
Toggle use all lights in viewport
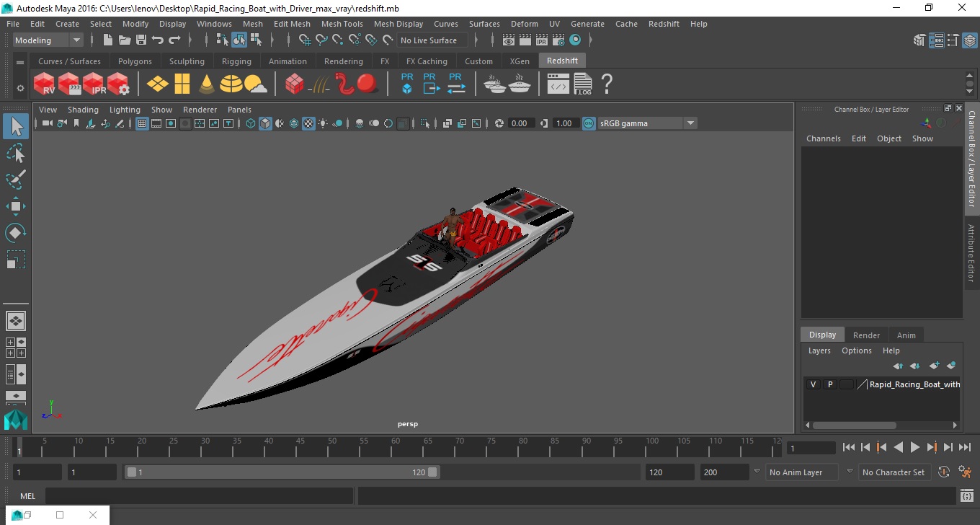pyautogui.click(x=323, y=123)
